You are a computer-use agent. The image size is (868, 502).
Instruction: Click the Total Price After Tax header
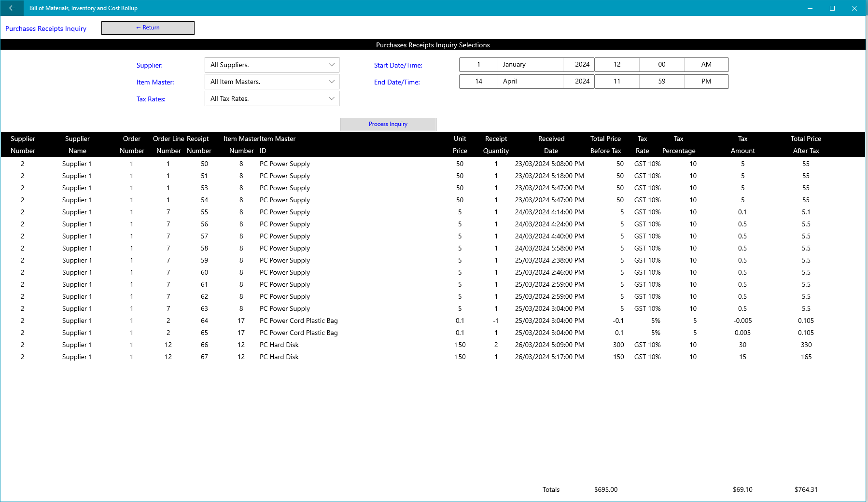tap(806, 144)
